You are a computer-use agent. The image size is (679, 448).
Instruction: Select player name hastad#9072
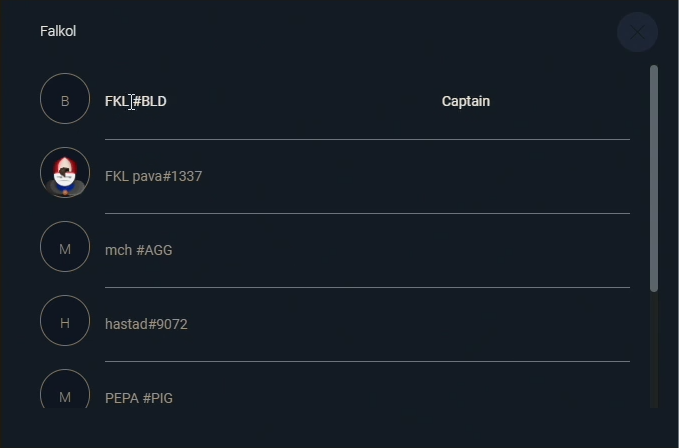(146, 324)
